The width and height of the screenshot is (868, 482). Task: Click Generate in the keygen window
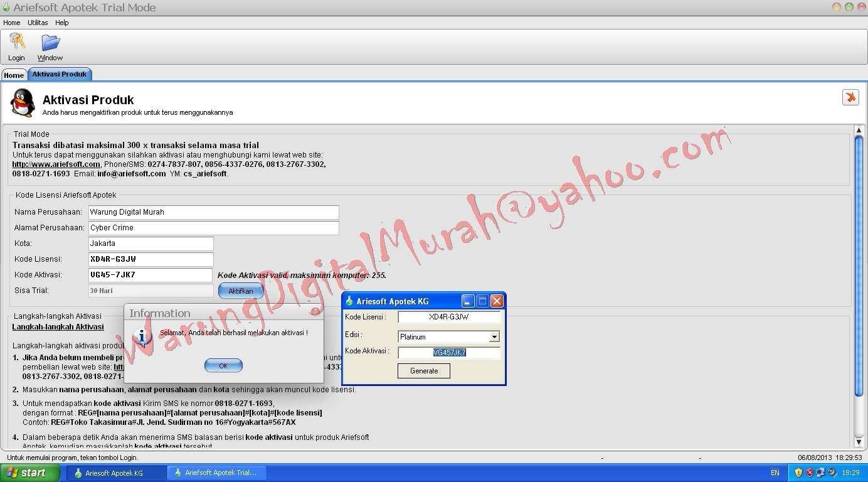coord(424,371)
